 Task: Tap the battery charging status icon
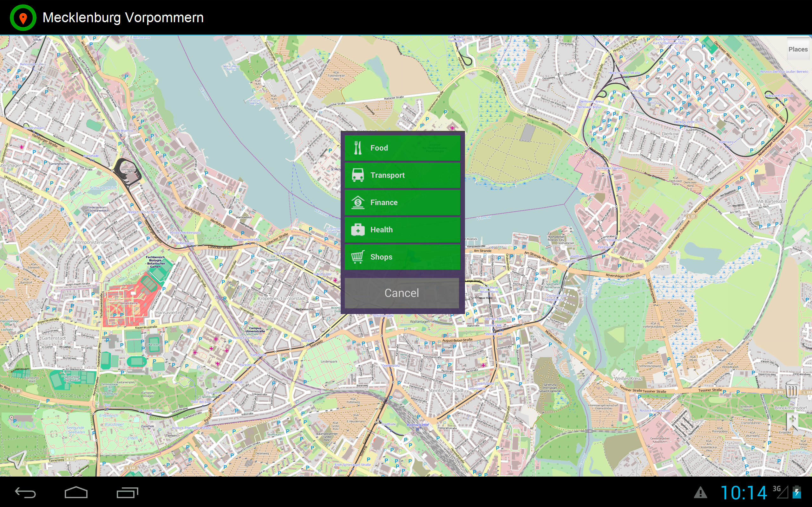797,492
